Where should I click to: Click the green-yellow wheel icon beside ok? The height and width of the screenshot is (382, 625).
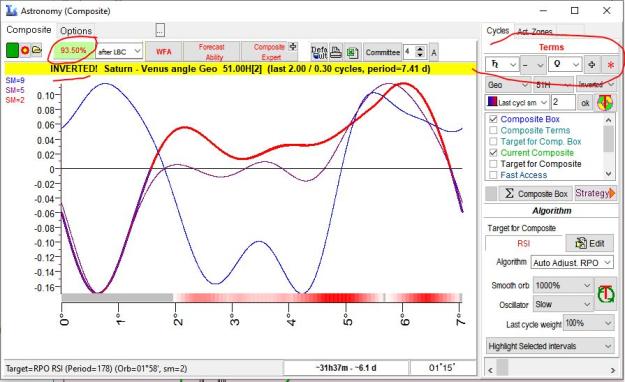(605, 103)
